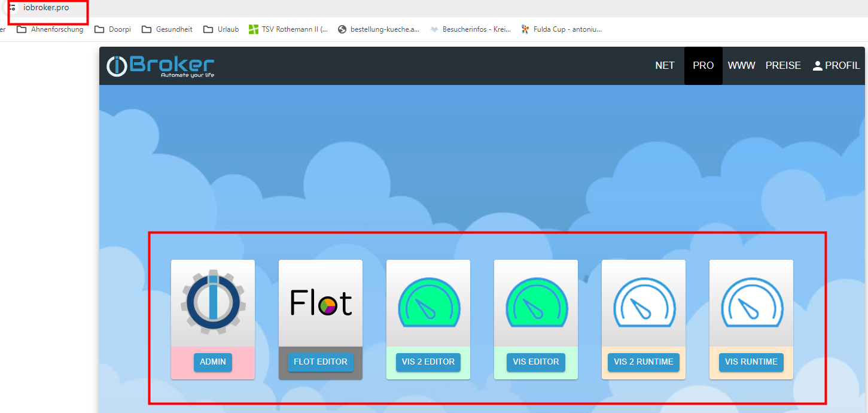The width and height of the screenshot is (868, 413).
Task: Click the FLOT EDITOR button
Action: [x=321, y=362]
